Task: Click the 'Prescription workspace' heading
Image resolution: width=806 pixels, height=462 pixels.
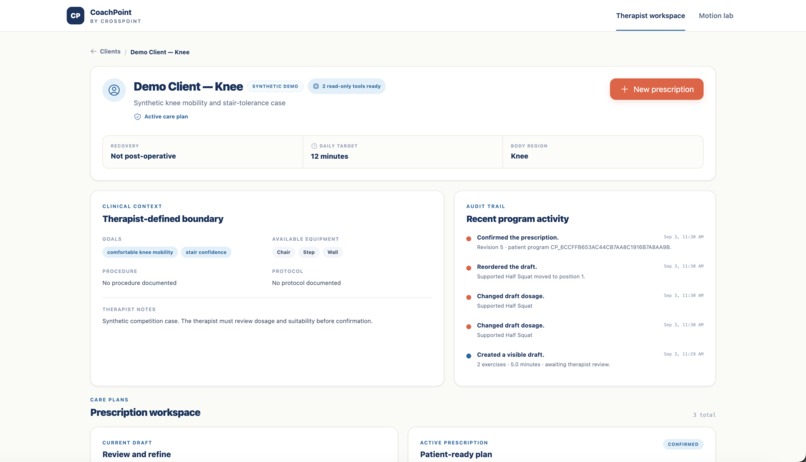Action: tap(145, 413)
